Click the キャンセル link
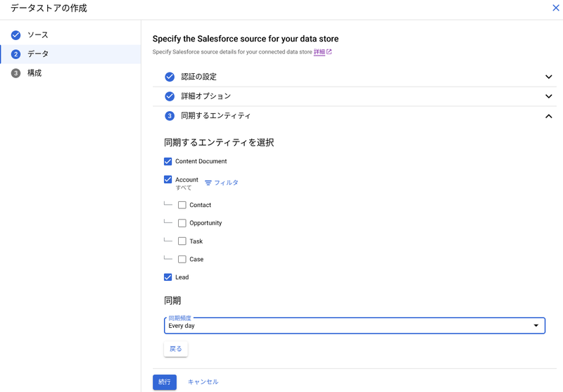This screenshot has height=392, width=563. point(203,382)
